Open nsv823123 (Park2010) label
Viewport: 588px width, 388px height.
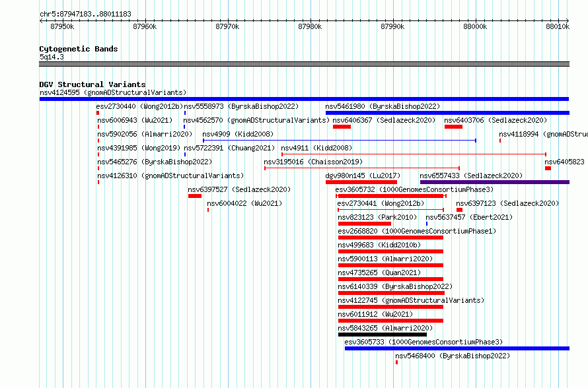[x=377, y=217]
